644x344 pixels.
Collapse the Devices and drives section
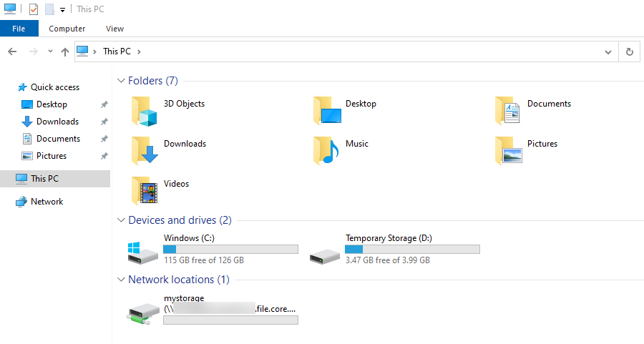(121, 220)
